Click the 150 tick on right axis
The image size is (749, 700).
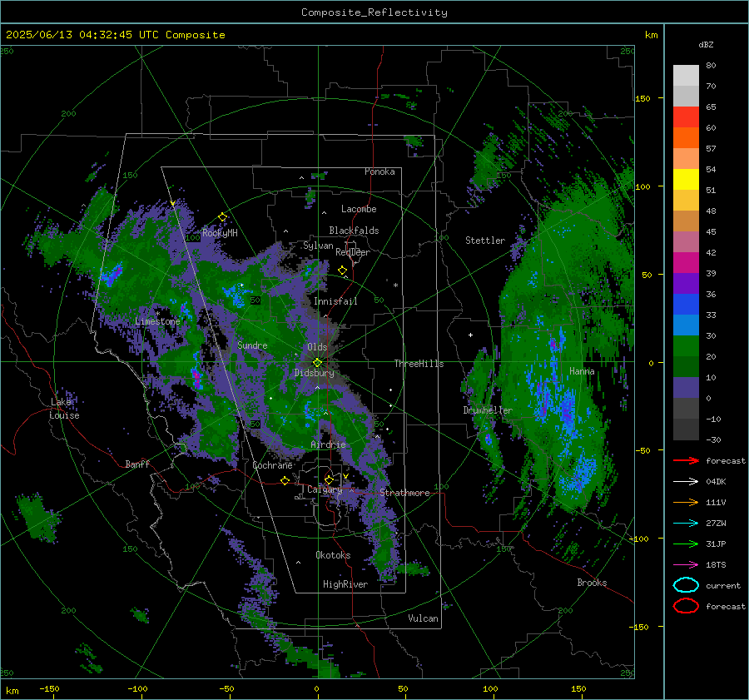(643, 98)
